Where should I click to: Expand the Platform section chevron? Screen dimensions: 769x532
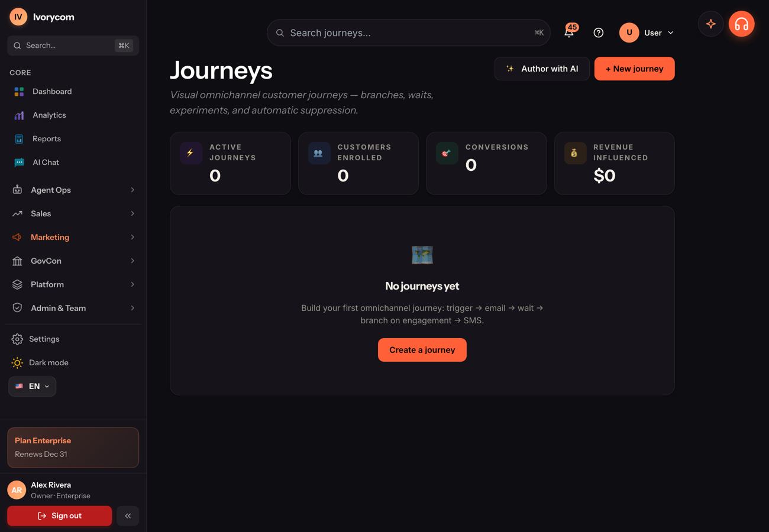[x=133, y=284]
